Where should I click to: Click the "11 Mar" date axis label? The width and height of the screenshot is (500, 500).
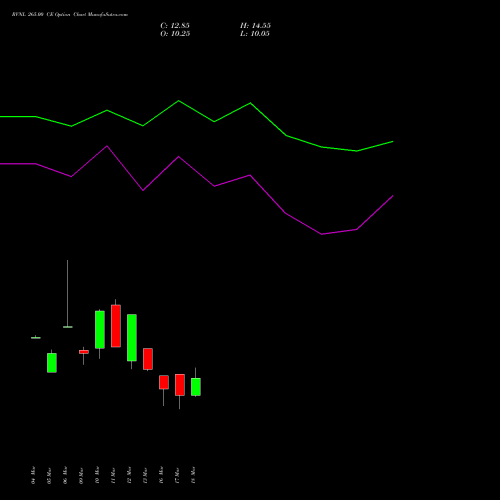113,475
